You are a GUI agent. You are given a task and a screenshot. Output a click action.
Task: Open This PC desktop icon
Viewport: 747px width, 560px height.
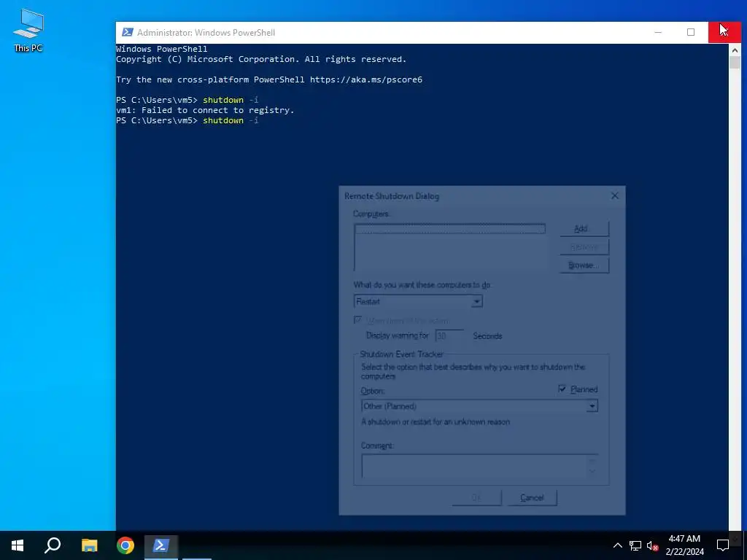coord(28,31)
